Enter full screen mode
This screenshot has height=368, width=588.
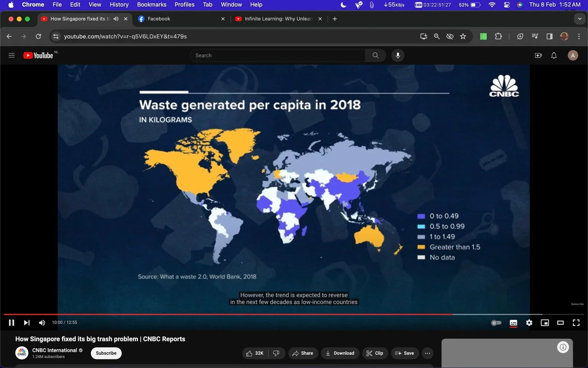click(576, 323)
